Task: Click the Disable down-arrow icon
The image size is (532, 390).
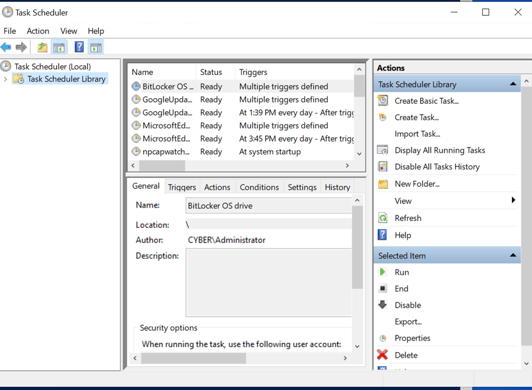Action: (x=382, y=304)
